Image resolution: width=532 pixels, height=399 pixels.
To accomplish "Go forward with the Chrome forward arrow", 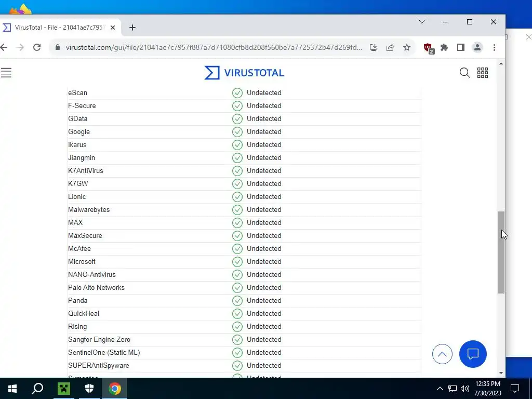I will (x=20, y=47).
